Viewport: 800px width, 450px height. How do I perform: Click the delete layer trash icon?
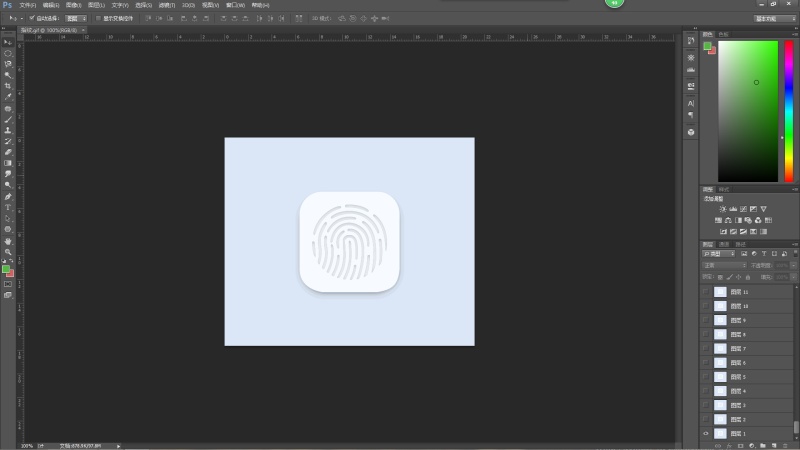pyautogui.click(x=785, y=446)
